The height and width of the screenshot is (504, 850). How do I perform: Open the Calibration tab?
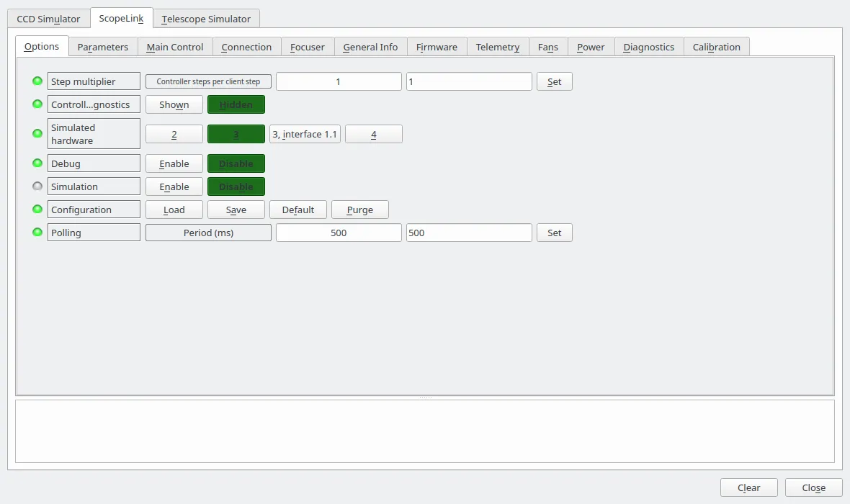pos(717,47)
